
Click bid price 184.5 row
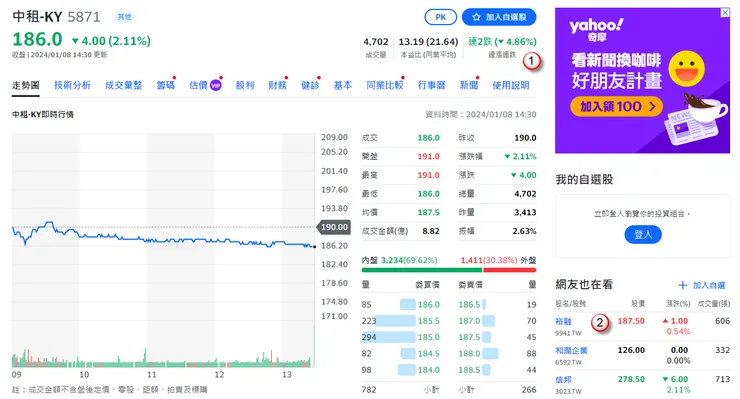pyautogui.click(x=429, y=354)
